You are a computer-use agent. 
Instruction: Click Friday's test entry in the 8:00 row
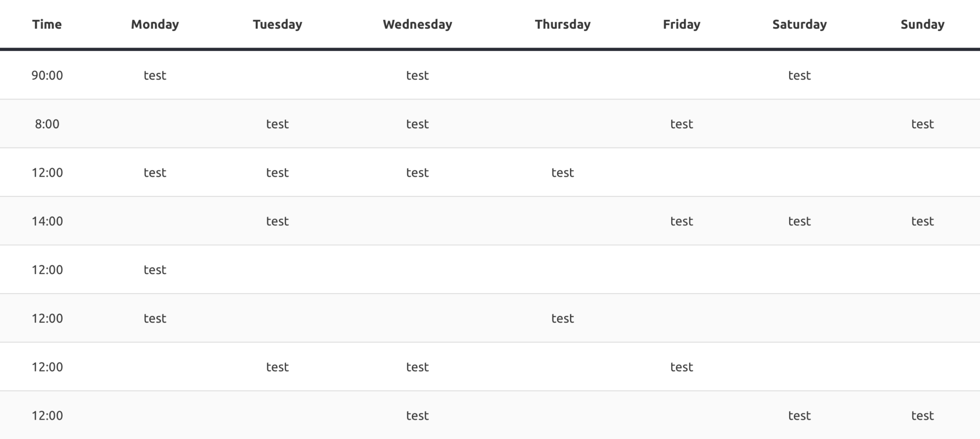coord(681,124)
